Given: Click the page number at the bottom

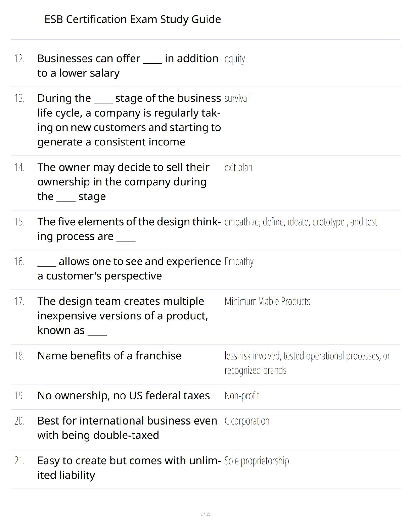Looking at the screenshot, I should point(205,514).
